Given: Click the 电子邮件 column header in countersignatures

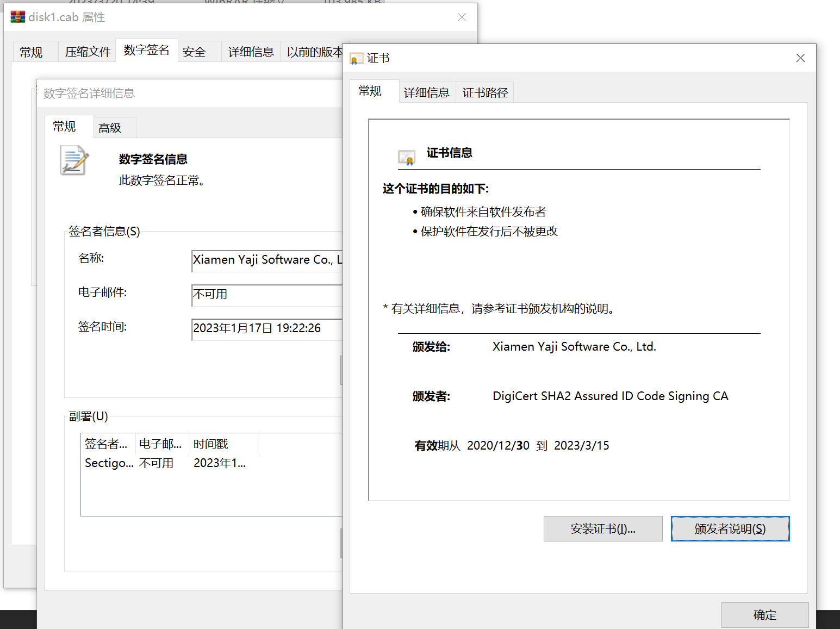Looking at the screenshot, I should (x=163, y=444).
